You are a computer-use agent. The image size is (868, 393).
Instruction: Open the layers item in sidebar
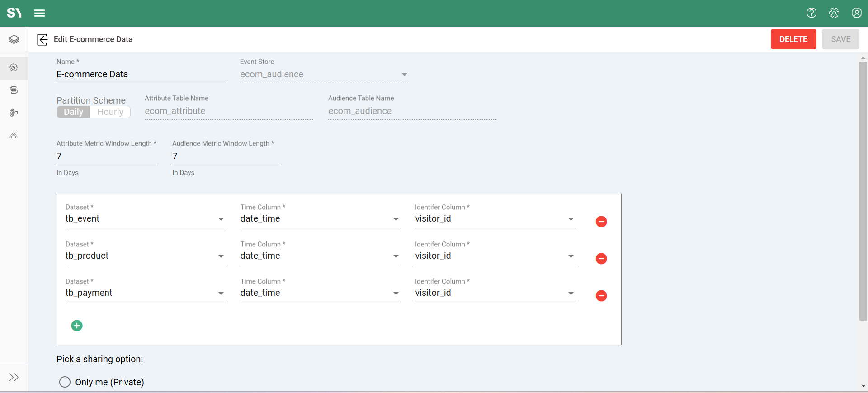point(14,39)
